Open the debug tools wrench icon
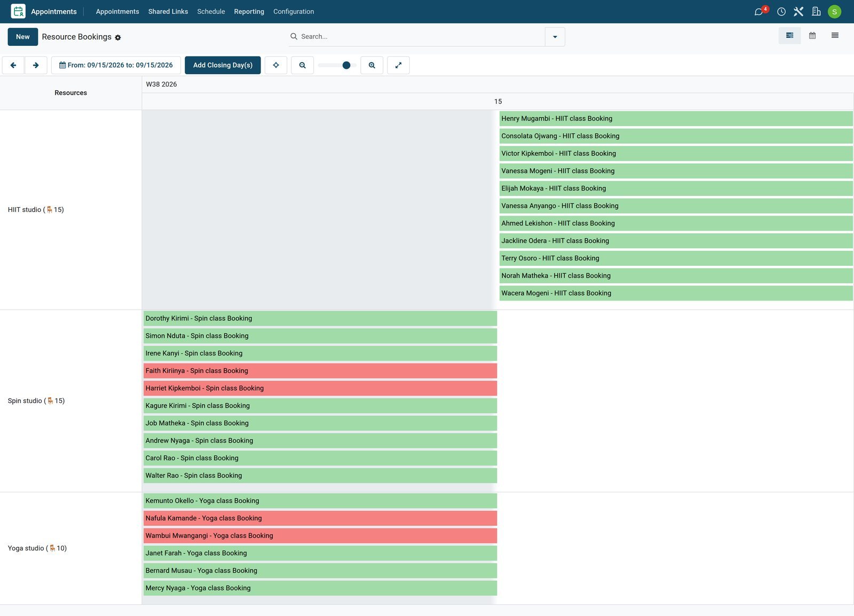The width and height of the screenshot is (854, 616). [x=798, y=11]
